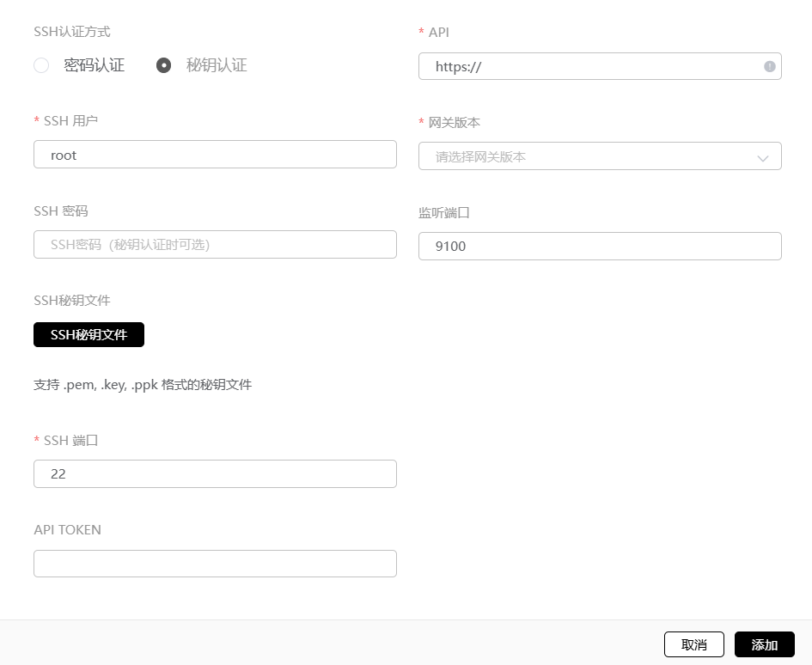Image resolution: width=812 pixels, height=665 pixels.
Task: Focus the SSH 用户 field containing root
Action: [215, 155]
